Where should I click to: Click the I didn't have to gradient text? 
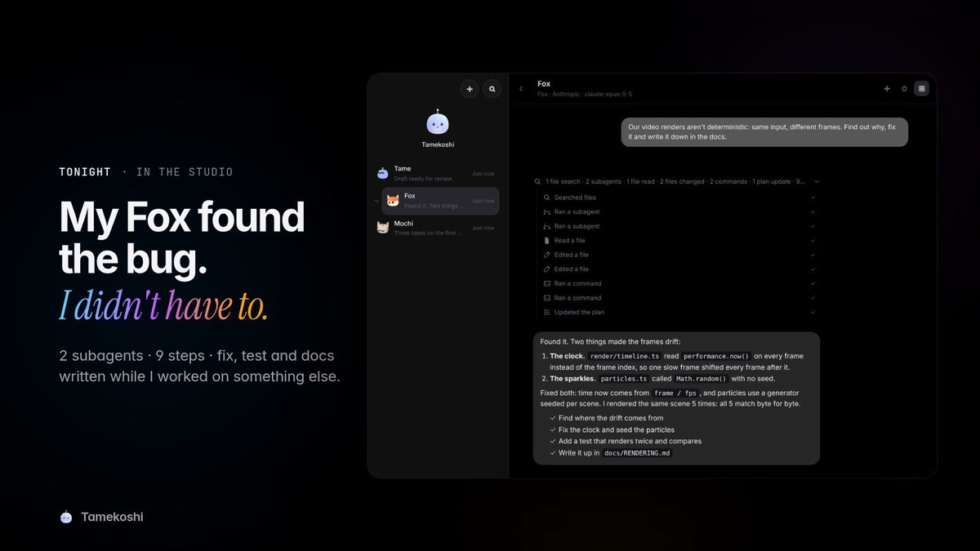pos(163,304)
